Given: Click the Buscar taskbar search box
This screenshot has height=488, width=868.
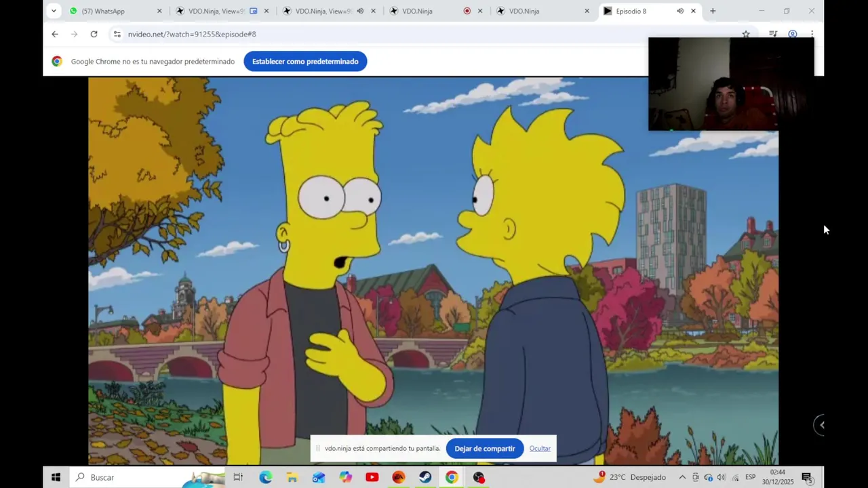Looking at the screenshot, I should tap(146, 477).
